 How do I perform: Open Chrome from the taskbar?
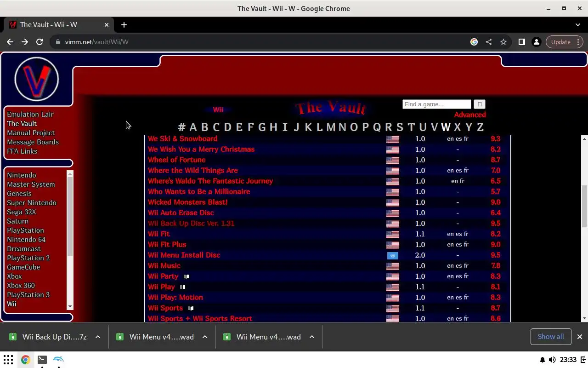(25, 360)
